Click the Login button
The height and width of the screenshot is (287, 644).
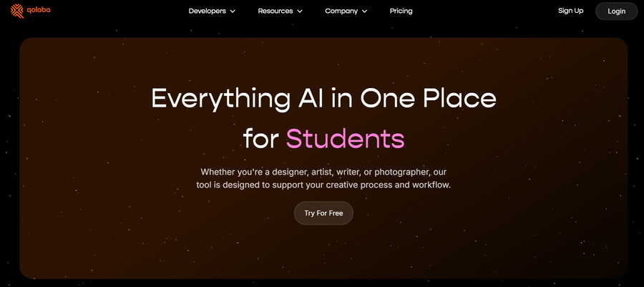616,11
